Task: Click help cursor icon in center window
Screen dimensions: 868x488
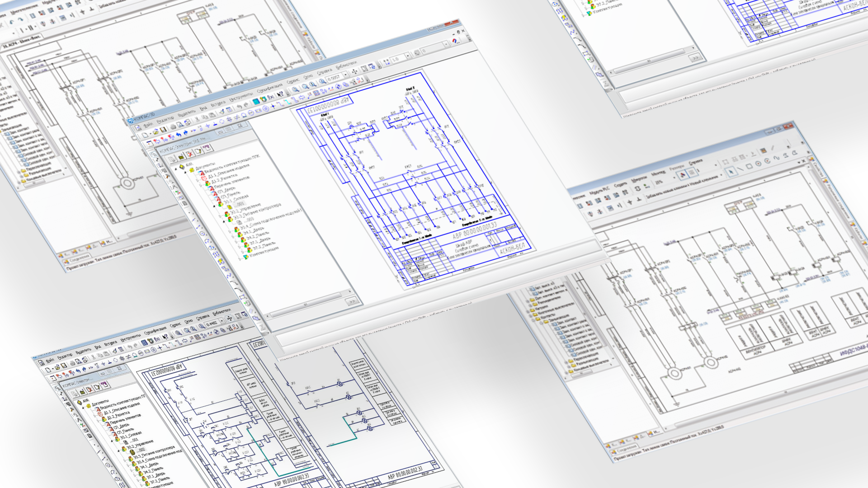Action: pyautogui.click(x=280, y=94)
